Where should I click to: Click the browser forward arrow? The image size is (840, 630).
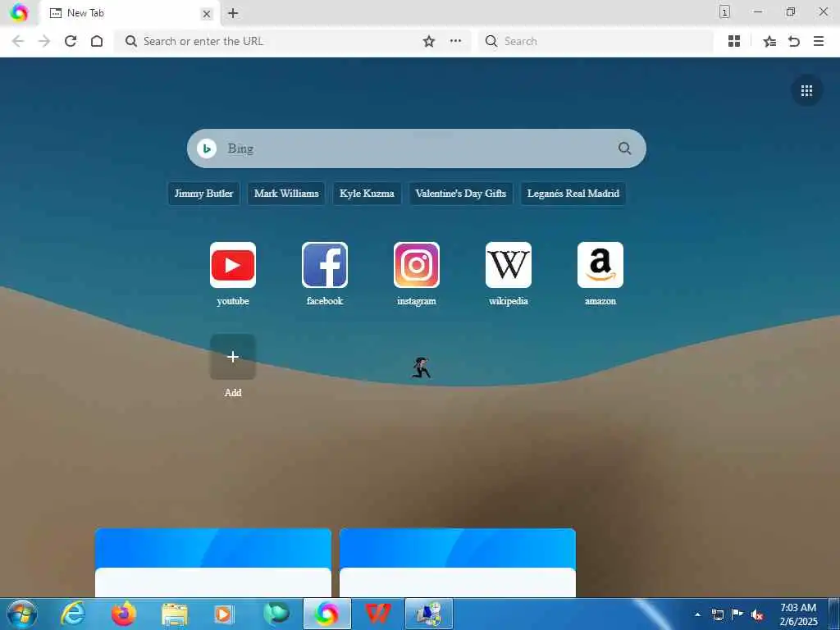[x=44, y=41]
